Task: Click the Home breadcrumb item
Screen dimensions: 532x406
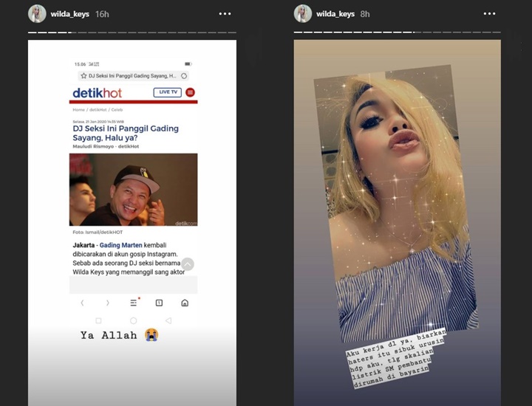Action: point(78,109)
